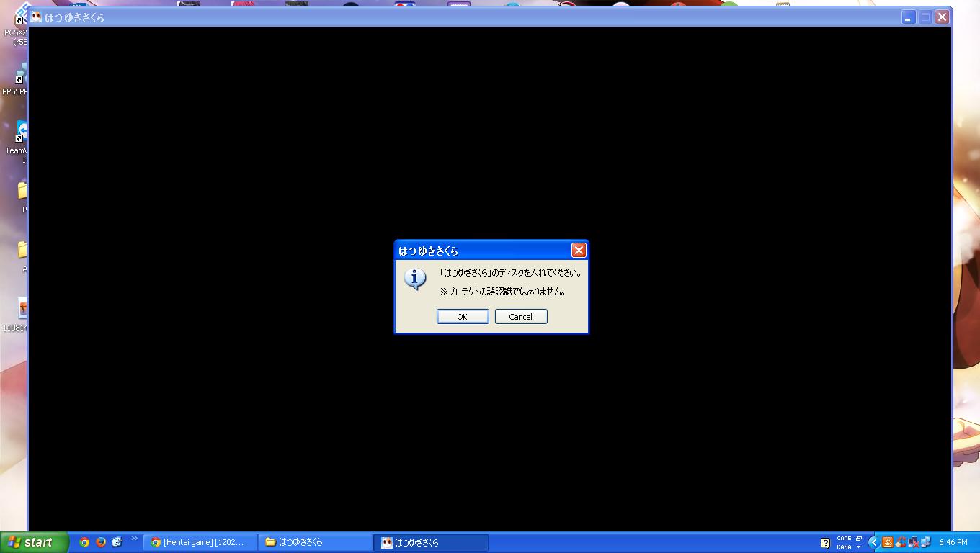
Task: Switch to the Chrome Hentai game taskbar item
Action: pos(200,542)
